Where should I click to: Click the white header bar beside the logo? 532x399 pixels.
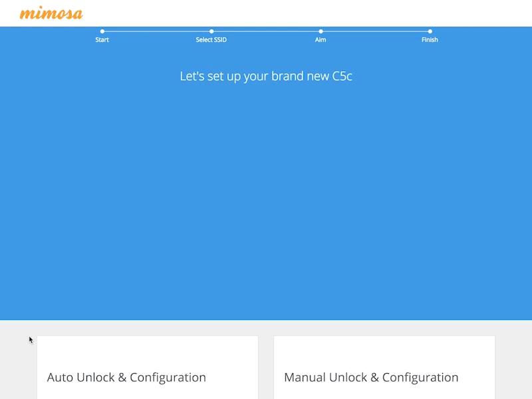pos(299,13)
